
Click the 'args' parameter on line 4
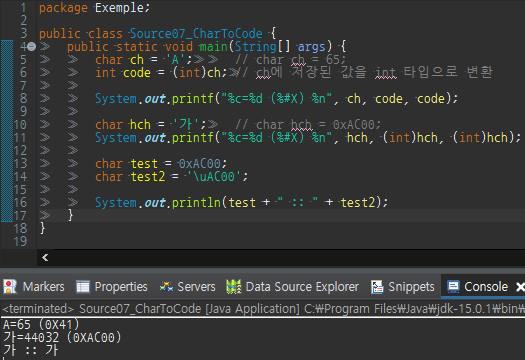311,47
